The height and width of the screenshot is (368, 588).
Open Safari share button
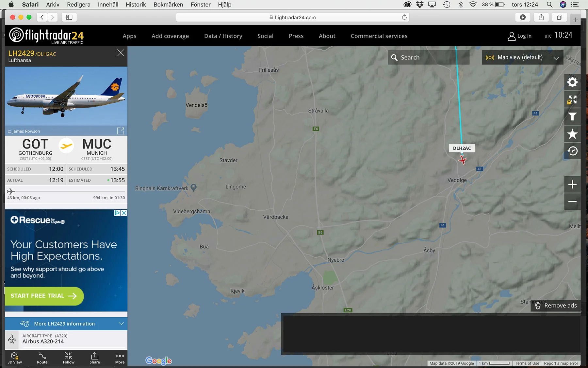point(541,17)
